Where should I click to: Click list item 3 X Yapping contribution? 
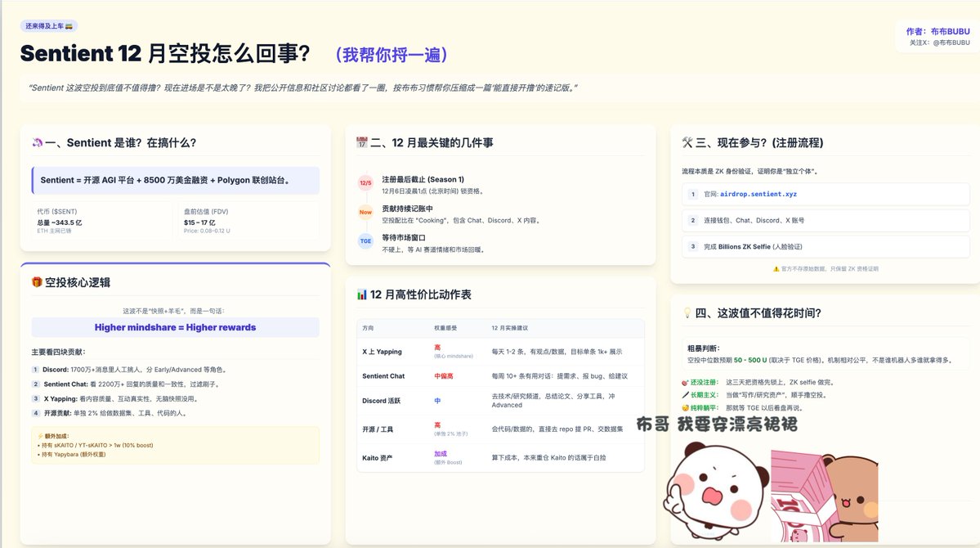115,398
